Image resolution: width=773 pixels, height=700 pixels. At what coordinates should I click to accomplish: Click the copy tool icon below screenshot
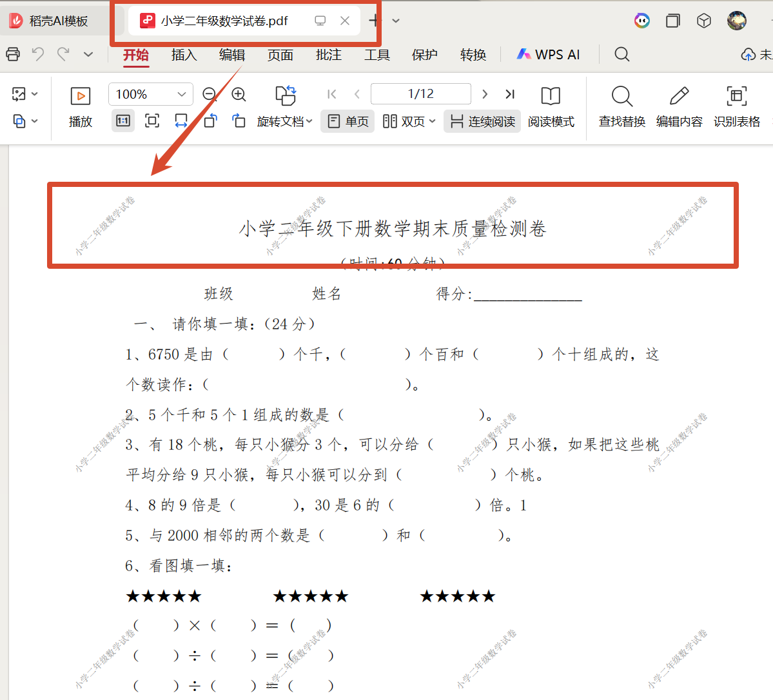point(19,121)
